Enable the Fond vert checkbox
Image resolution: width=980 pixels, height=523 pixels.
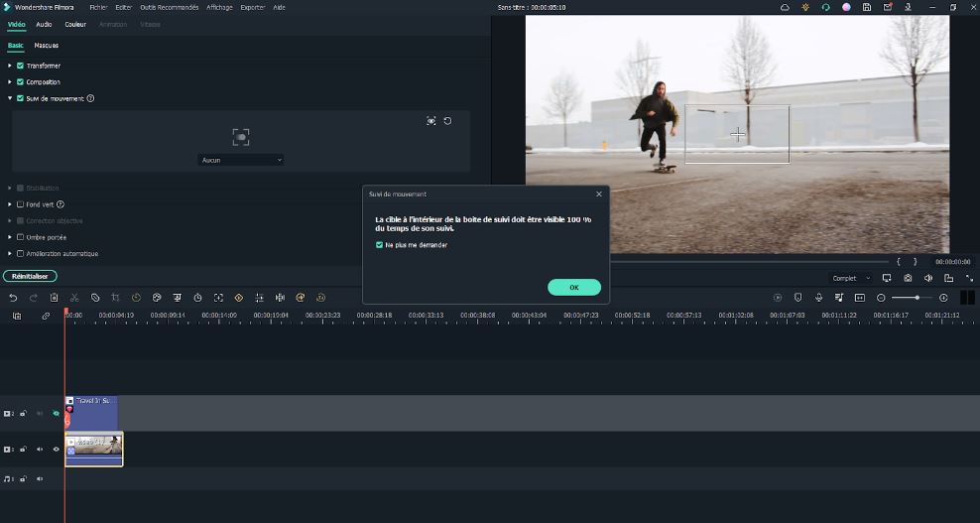click(x=20, y=204)
